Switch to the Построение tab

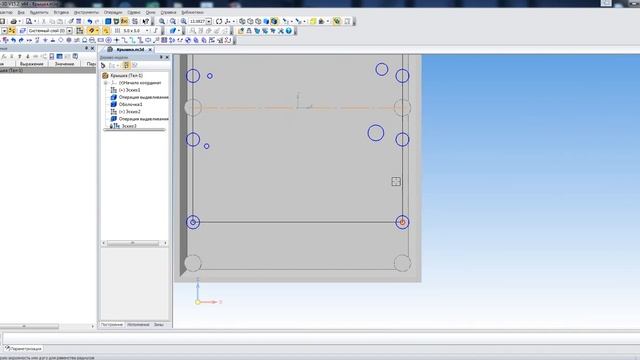(x=112, y=324)
